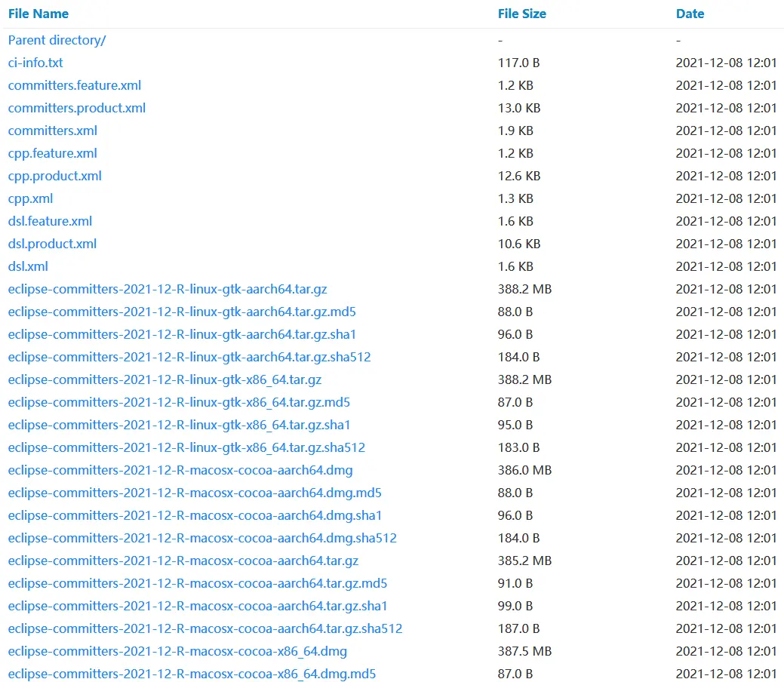Download macosx-cocoa-aarch64.tar.gz archive
Image resolution: width=784 pixels, height=682 pixels.
coord(183,561)
